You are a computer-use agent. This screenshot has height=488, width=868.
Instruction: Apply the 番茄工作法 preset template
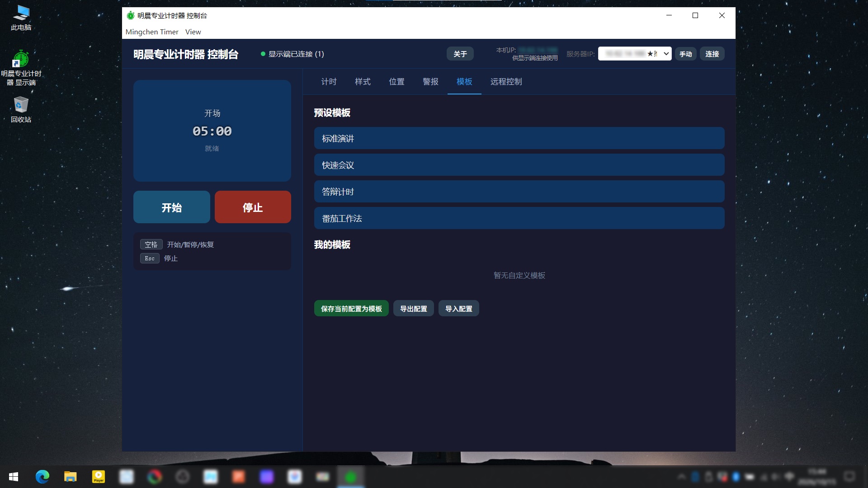pyautogui.click(x=519, y=218)
